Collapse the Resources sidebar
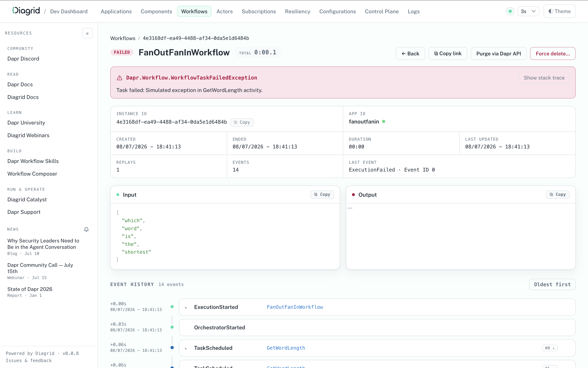 click(x=87, y=33)
